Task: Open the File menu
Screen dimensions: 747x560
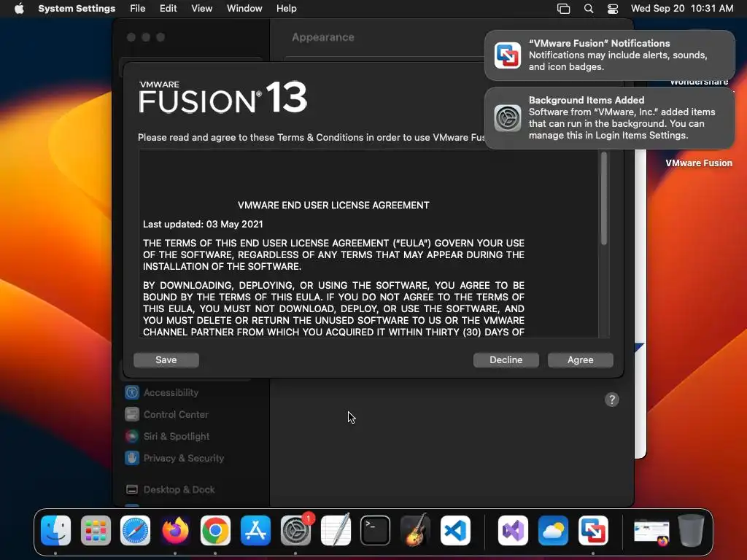Action: click(x=138, y=9)
